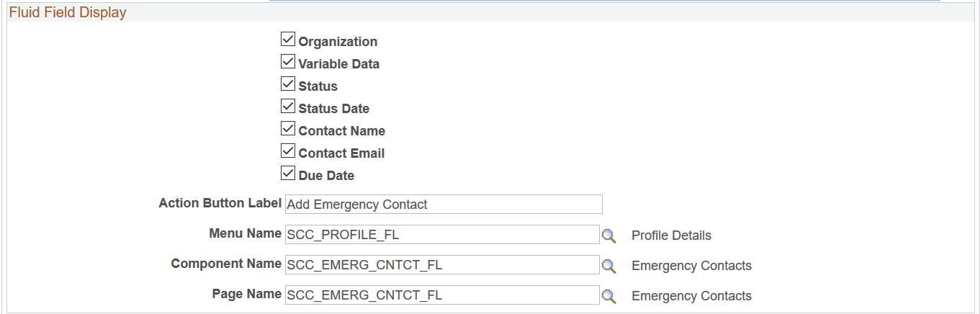Click the Action Button Label caption
The height and width of the screenshot is (314, 980).
click(220, 203)
